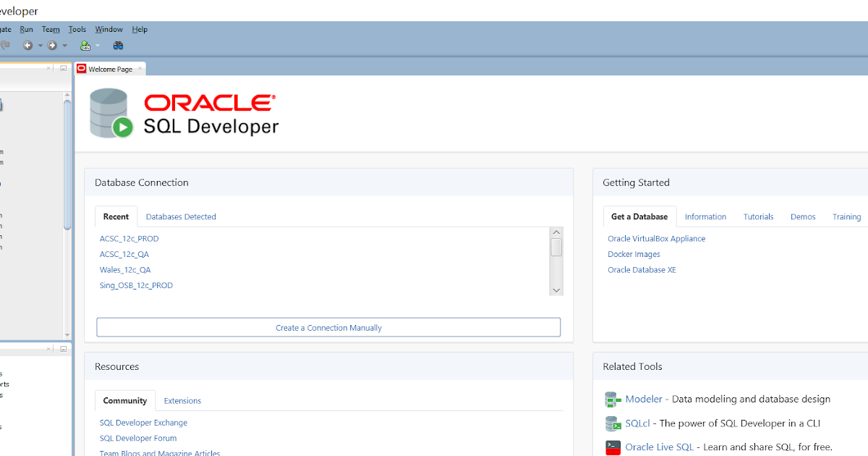Click the Modeler link text
This screenshot has width=868, height=456.
(x=644, y=399)
